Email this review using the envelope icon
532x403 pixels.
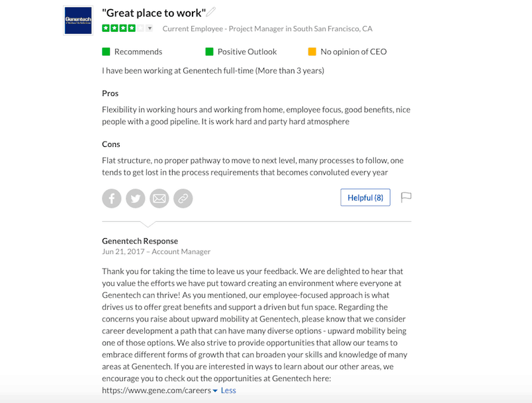tap(159, 198)
